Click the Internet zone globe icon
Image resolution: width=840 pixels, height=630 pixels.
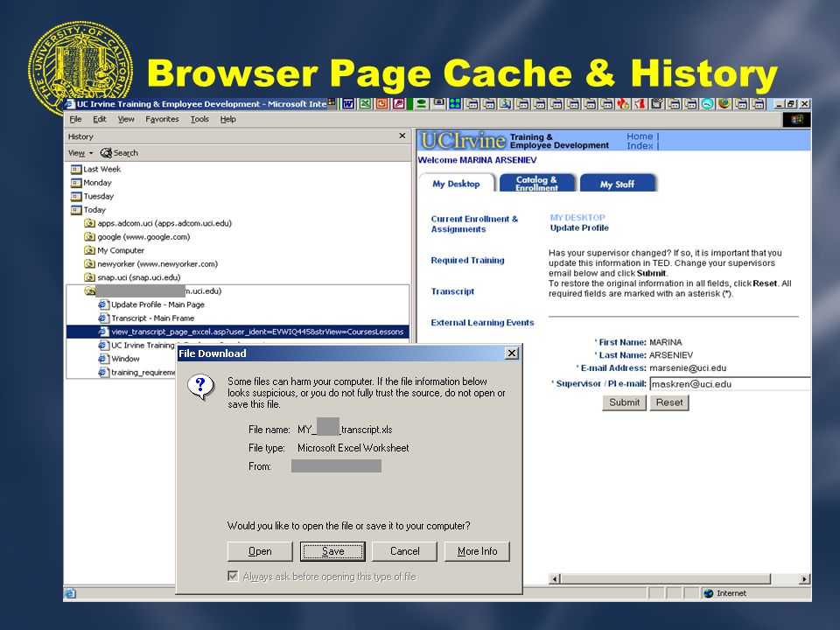[x=708, y=593]
